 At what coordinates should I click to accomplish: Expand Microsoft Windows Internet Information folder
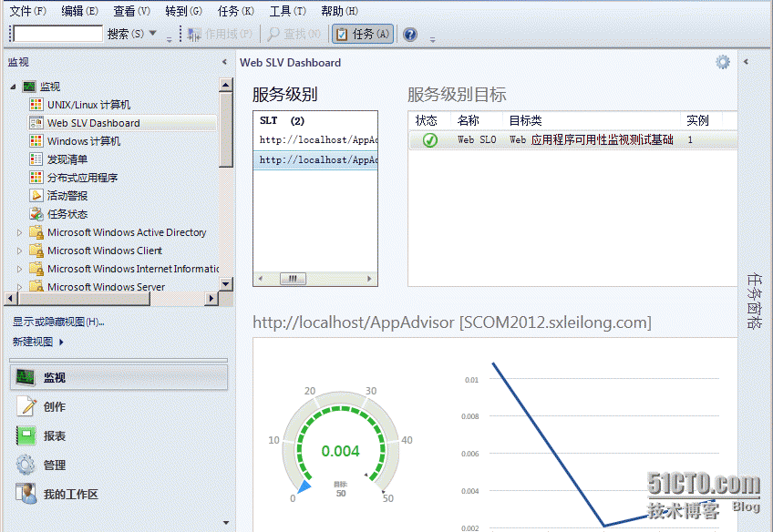(x=20, y=269)
